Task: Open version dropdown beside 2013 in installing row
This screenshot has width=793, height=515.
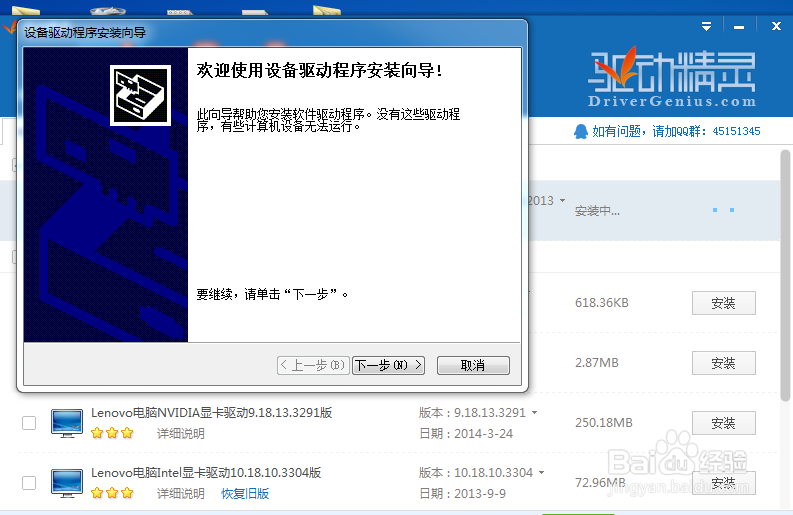Action: [x=562, y=200]
